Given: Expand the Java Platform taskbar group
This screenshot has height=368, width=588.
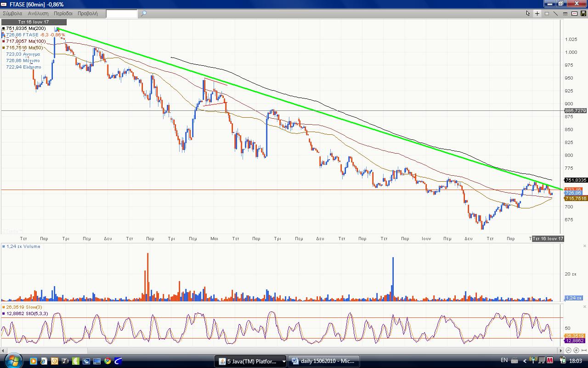Looking at the screenshot, I should [284, 361].
